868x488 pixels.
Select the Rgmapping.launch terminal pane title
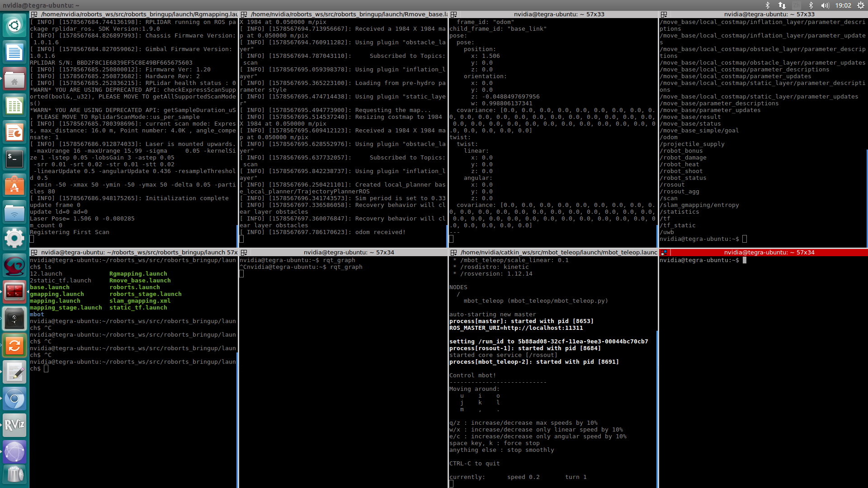tap(136, 14)
